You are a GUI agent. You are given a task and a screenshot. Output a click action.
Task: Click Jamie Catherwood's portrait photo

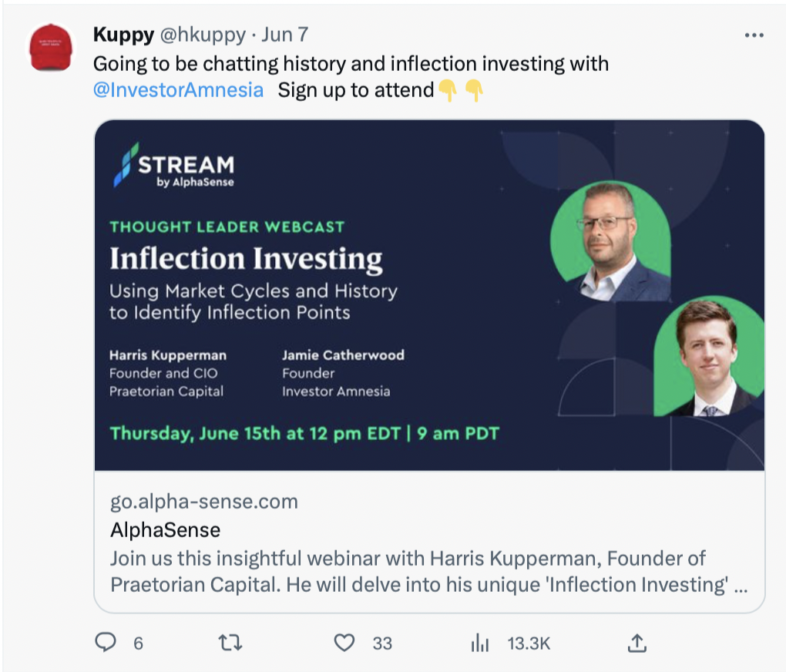(x=707, y=357)
